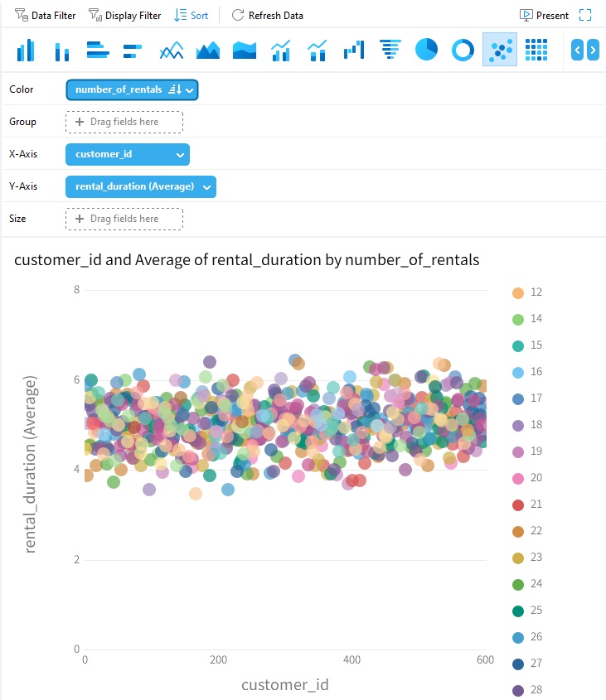Toggle the 20 legend series
The image size is (606, 700).
click(518, 478)
